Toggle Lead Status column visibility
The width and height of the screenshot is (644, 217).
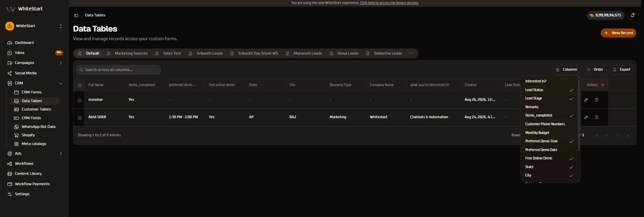coord(549,90)
